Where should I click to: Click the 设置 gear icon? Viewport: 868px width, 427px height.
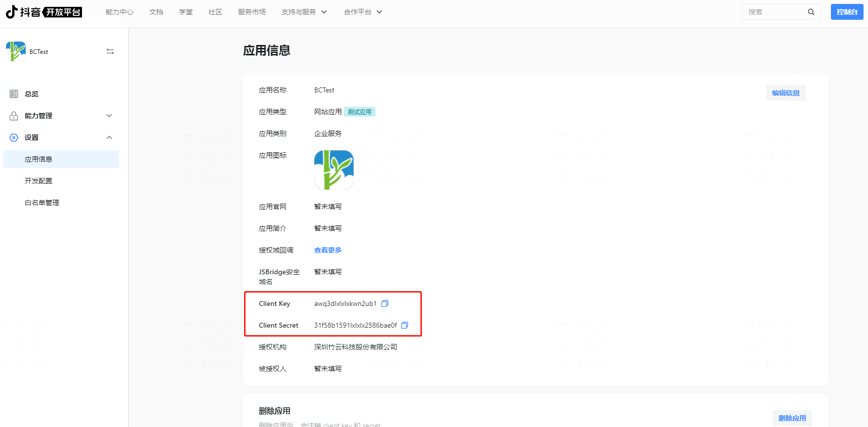(x=14, y=137)
